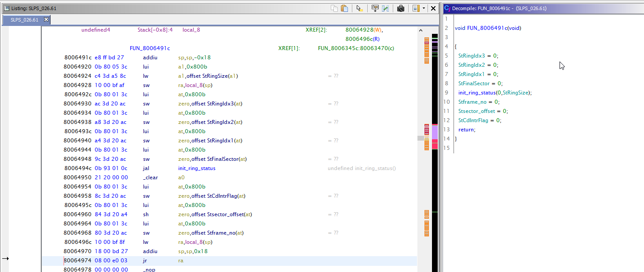
Task: Click the Listing window icon in title
Action: [7, 8]
